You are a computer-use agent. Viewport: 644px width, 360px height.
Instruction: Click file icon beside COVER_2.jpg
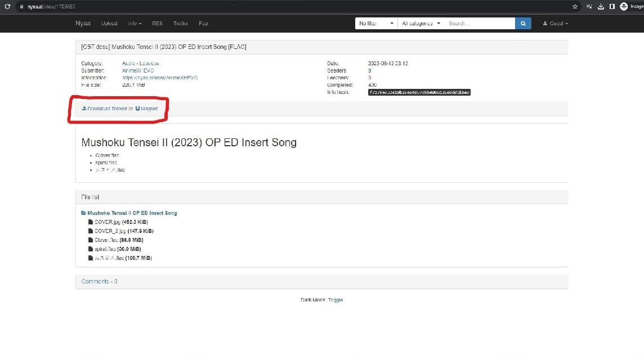click(91, 231)
